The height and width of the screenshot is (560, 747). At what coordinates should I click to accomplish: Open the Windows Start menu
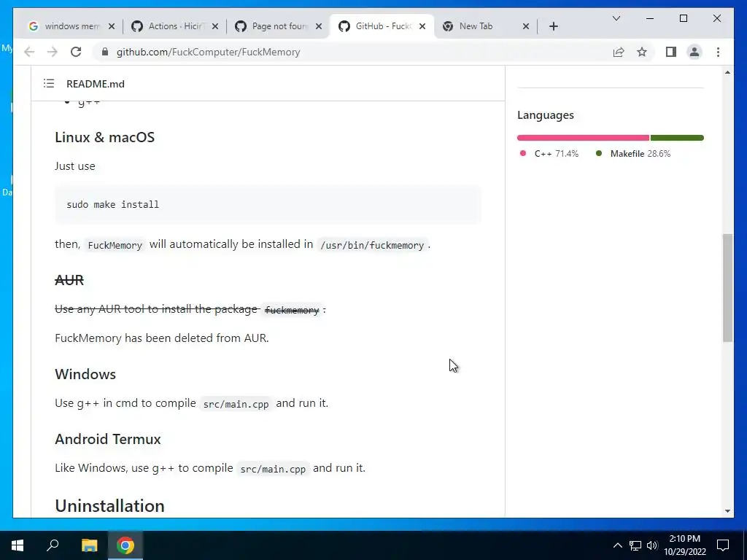[18, 545]
